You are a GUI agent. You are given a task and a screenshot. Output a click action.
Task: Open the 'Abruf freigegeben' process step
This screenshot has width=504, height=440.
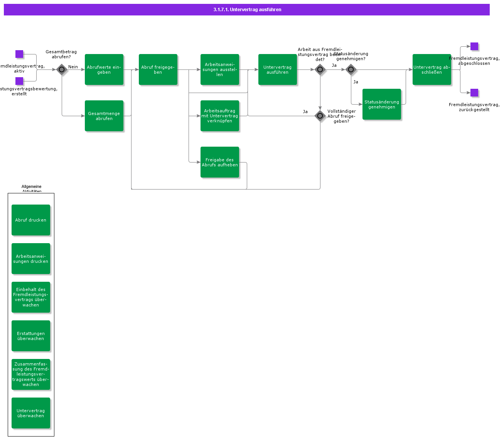pyautogui.click(x=158, y=69)
